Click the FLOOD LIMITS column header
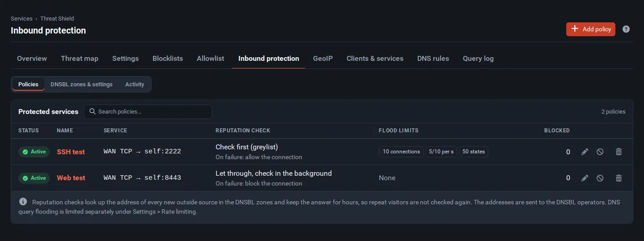This screenshot has height=241, width=644. (398, 131)
